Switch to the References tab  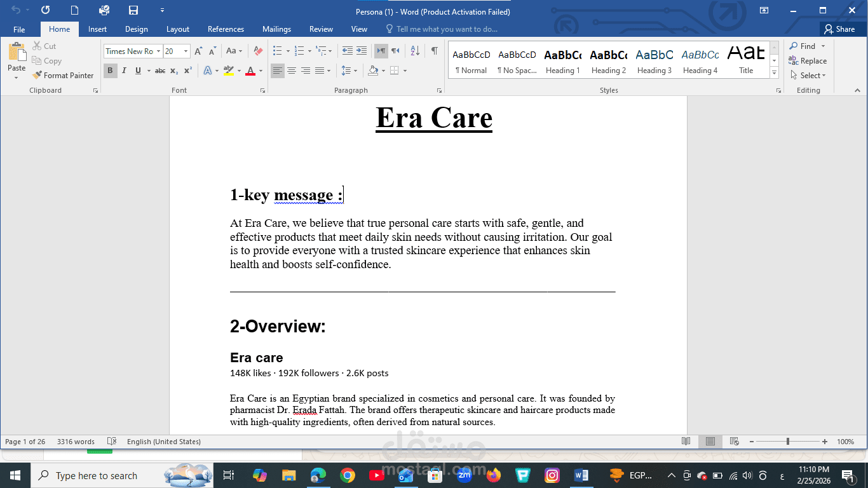pyautogui.click(x=226, y=29)
